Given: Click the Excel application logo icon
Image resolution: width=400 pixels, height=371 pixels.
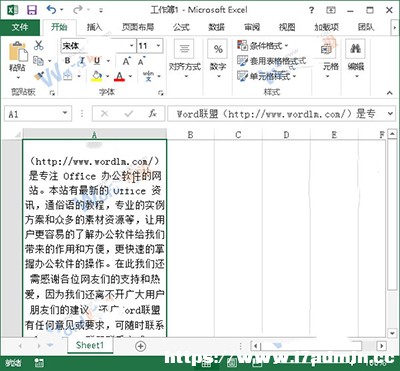Looking at the screenshot, I should coord(13,10).
